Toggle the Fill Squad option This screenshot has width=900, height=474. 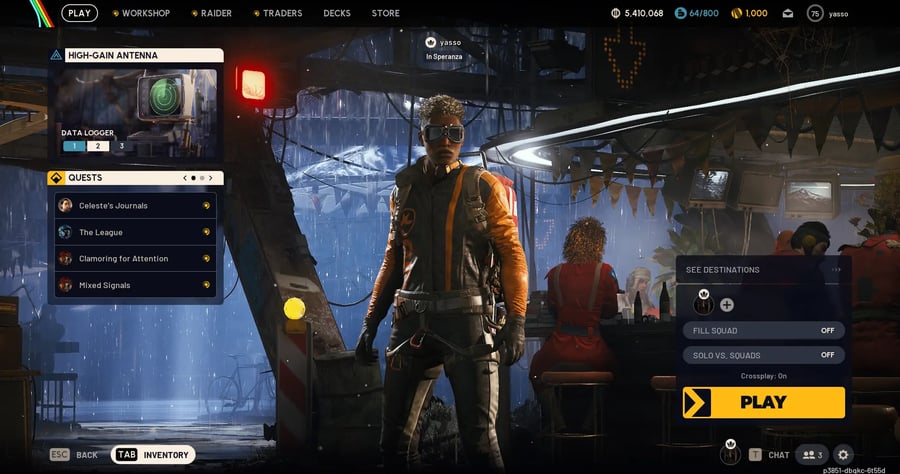point(764,330)
